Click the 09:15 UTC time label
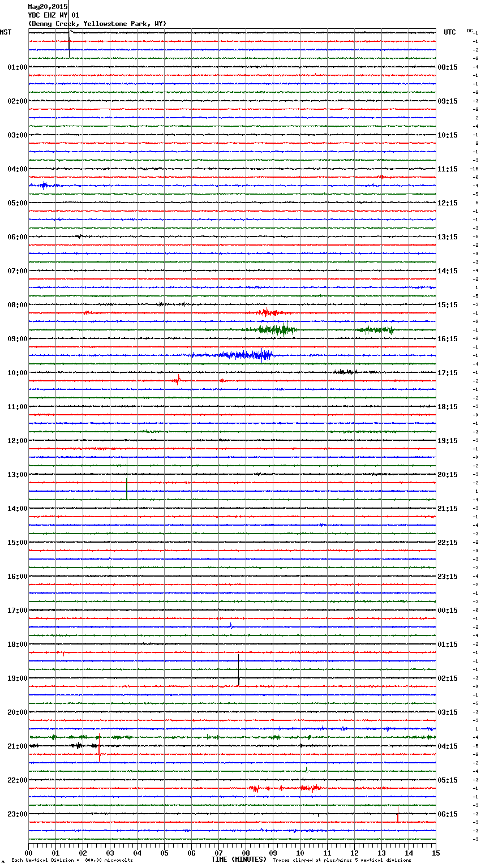 [448, 101]
